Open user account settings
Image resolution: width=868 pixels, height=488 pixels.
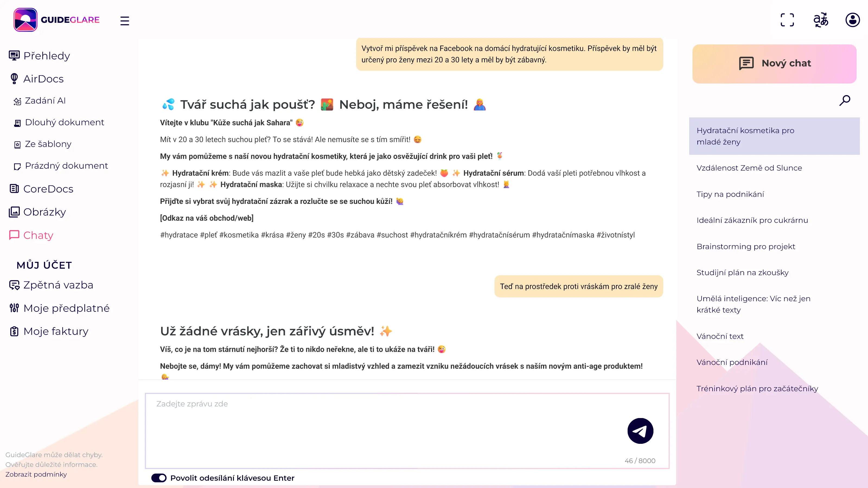tap(852, 20)
